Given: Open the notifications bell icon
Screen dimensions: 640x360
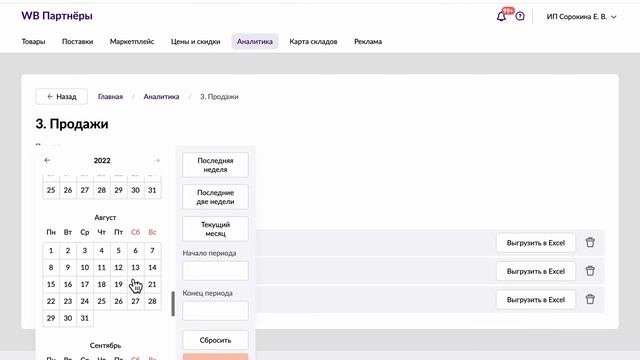Looking at the screenshot, I should [501, 16].
